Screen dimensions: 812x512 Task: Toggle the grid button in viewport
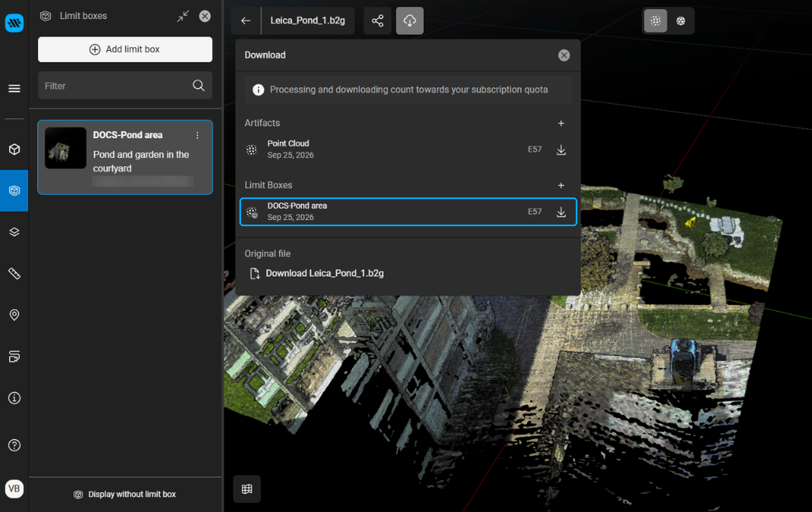tap(247, 489)
